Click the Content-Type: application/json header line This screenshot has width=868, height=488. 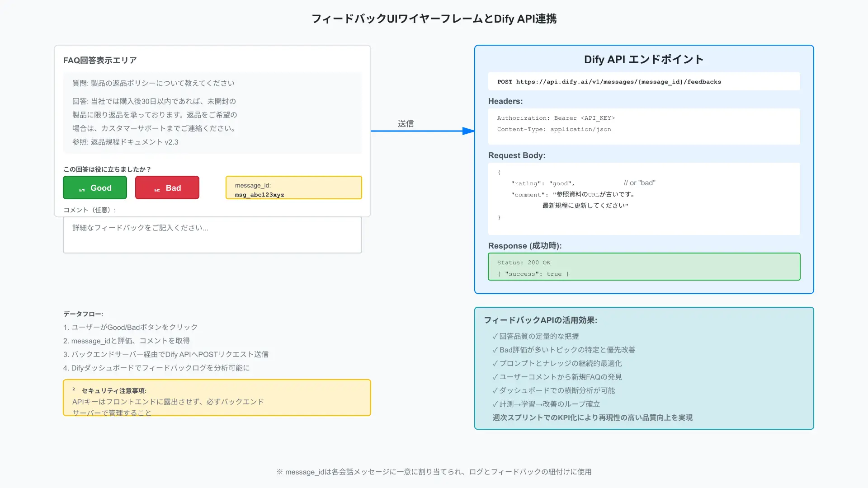point(554,129)
